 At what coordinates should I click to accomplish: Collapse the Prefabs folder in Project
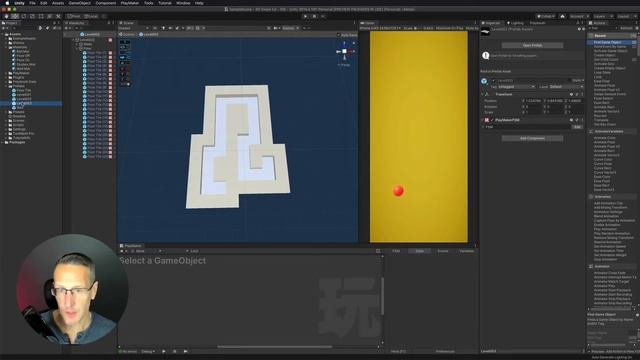[6, 86]
